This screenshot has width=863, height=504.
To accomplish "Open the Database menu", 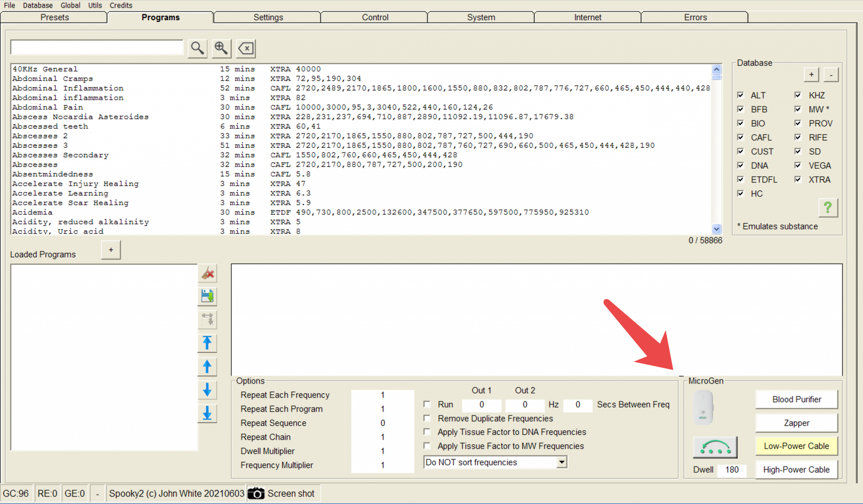I will 38,5.
